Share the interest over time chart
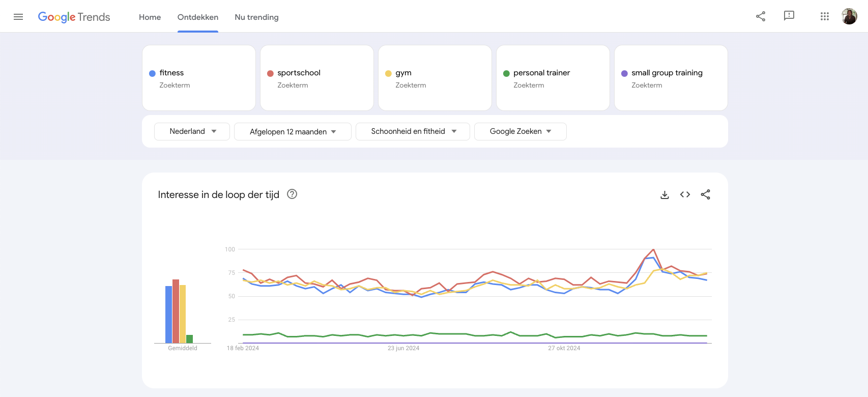This screenshot has height=397, width=868. point(705,194)
